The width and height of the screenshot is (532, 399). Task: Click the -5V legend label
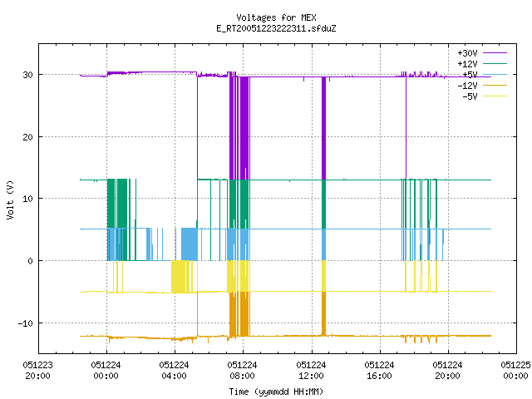click(x=470, y=96)
